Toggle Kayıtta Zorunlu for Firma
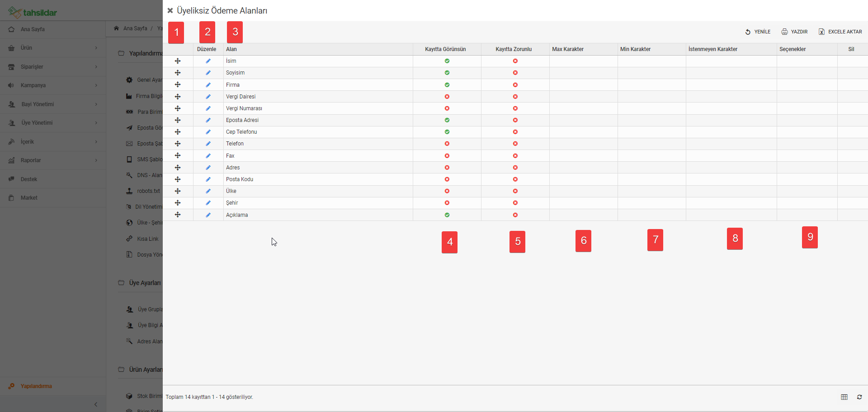 coord(515,85)
